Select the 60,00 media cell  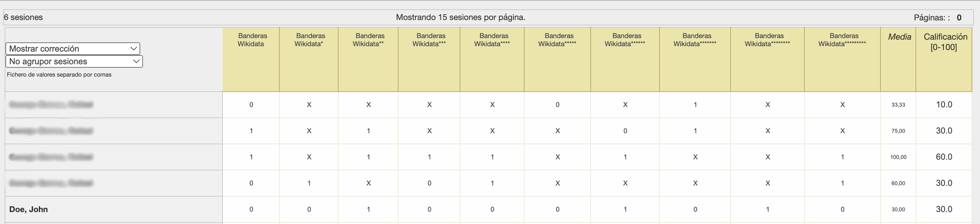tap(898, 183)
